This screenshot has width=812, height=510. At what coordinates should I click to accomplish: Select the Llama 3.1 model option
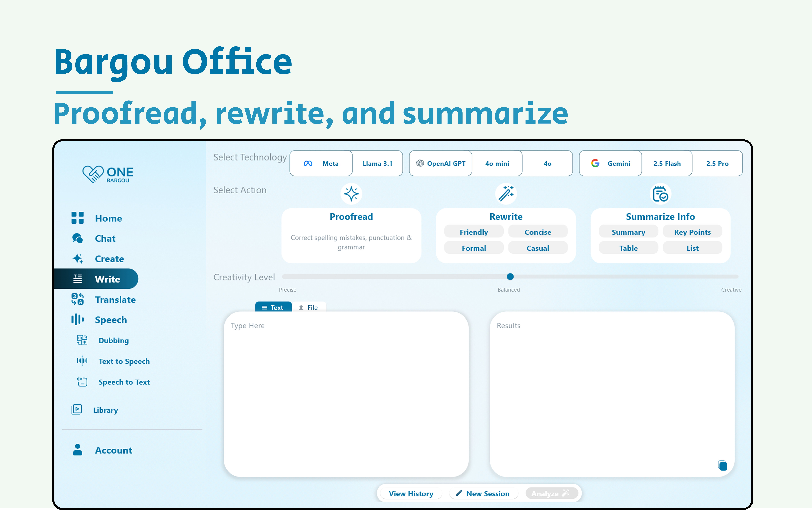377,164
